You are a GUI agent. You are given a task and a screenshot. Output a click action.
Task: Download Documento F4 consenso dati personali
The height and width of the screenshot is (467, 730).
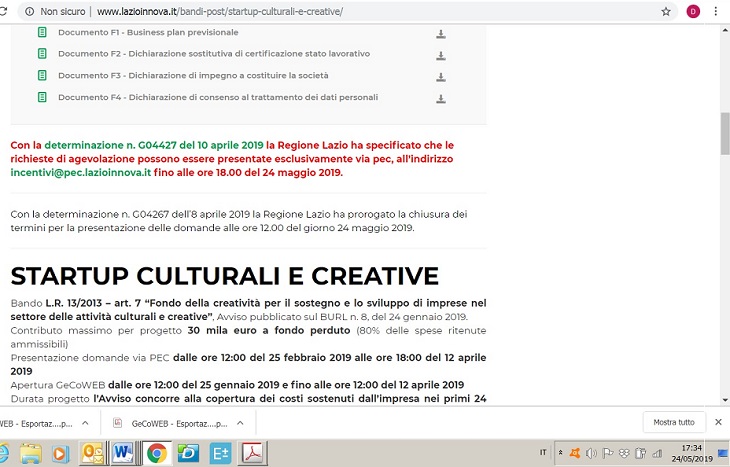click(x=441, y=98)
